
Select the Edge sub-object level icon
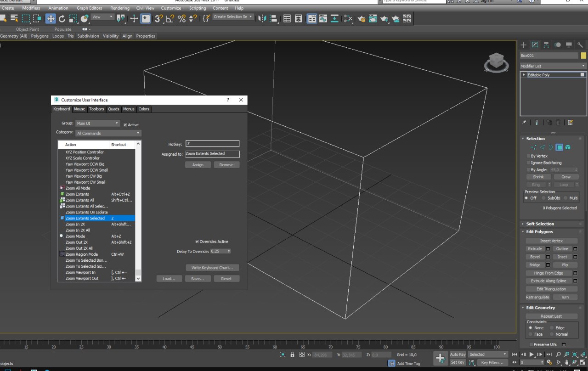pos(542,147)
